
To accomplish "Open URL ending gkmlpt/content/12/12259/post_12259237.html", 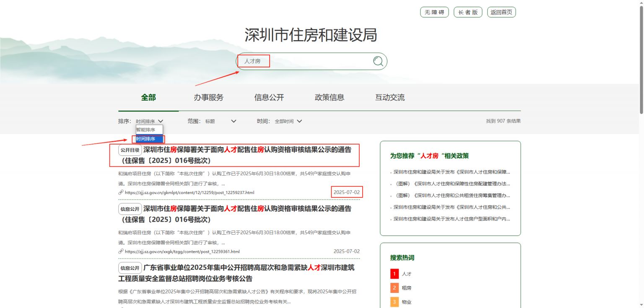I will (190, 192).
